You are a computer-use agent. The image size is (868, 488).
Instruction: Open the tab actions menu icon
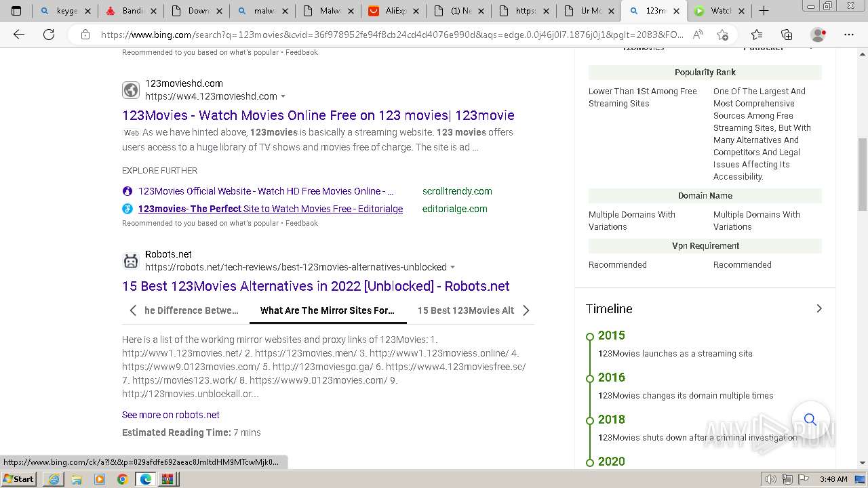pos(17,11)
